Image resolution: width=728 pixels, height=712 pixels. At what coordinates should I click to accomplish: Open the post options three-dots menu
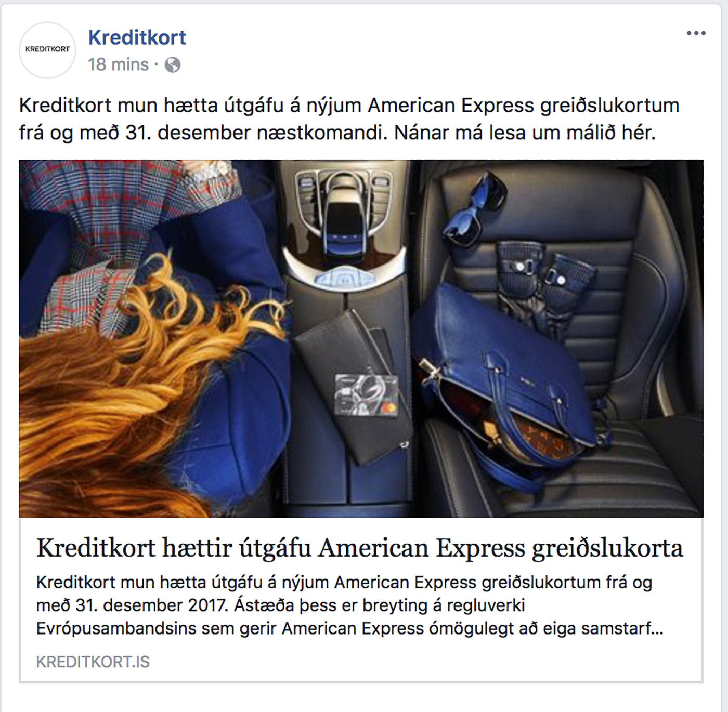[696, 34]
